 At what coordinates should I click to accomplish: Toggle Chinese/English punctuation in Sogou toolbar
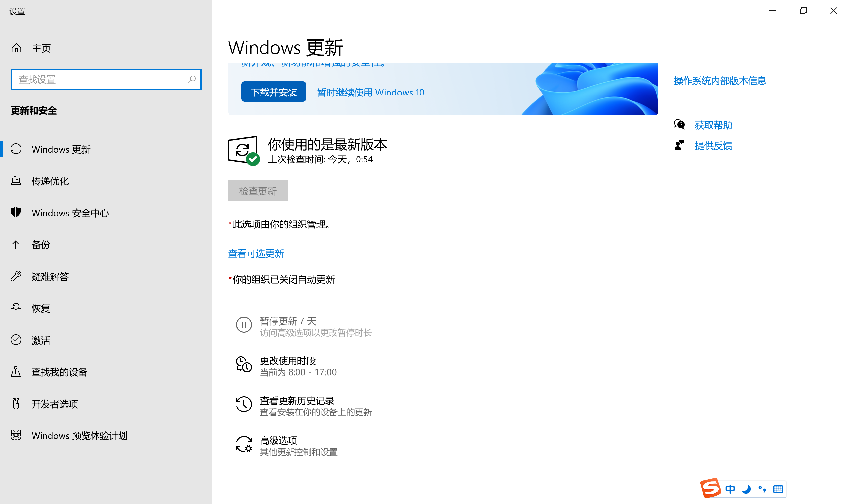762,489
